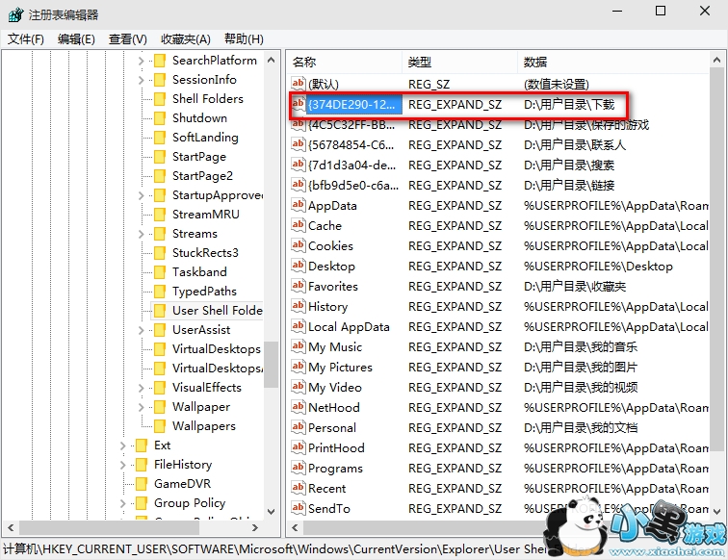Select the StuckRects3 folder icon
This screenshot has width=728, height=560.
(x=160, y=253)
